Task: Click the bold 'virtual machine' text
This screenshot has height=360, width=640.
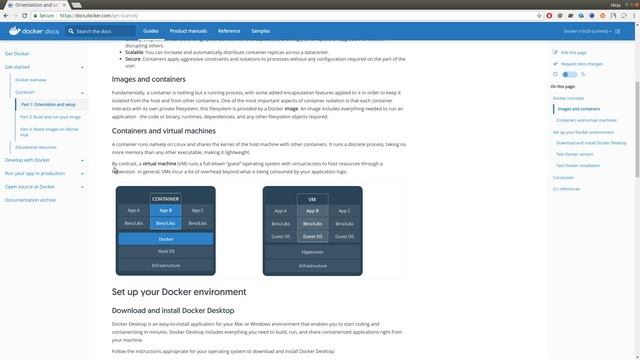Action: [x=159, y=164]
